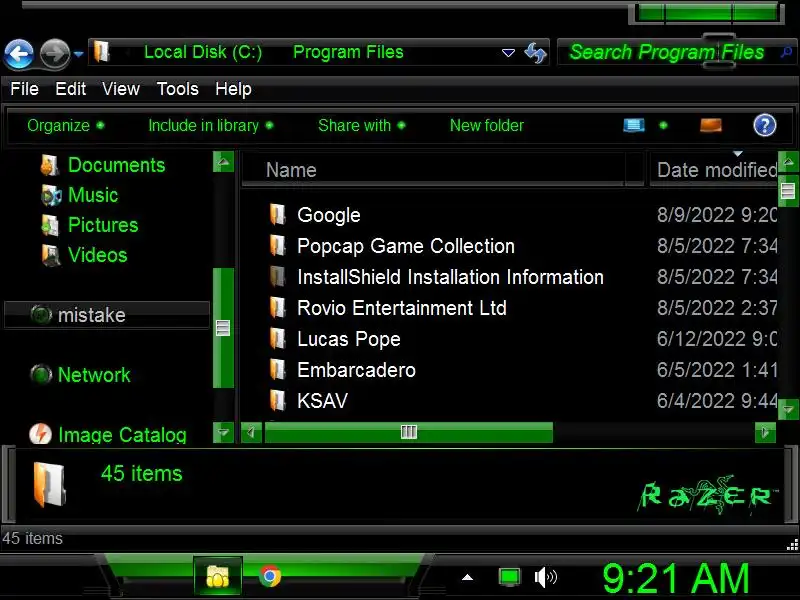Click the grey Forward arrow button
This screenshot has height=600, width=800.
coord(55,54)
